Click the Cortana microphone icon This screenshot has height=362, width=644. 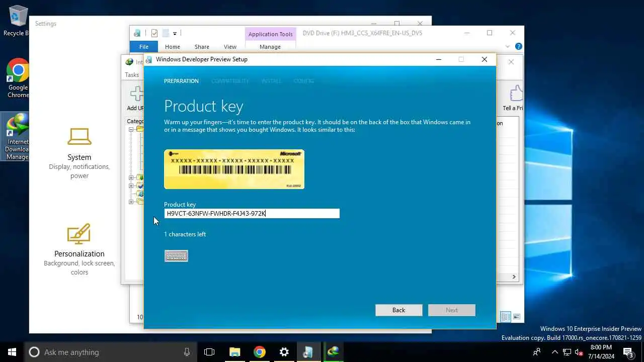coord(187,352)
